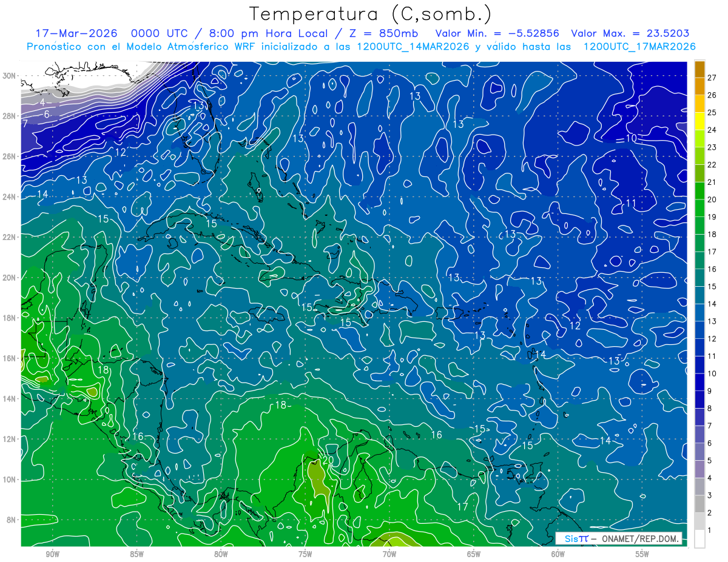728x562 pixels.
Task: Click the '60W' longitude axis label
Action: point(558,554)
